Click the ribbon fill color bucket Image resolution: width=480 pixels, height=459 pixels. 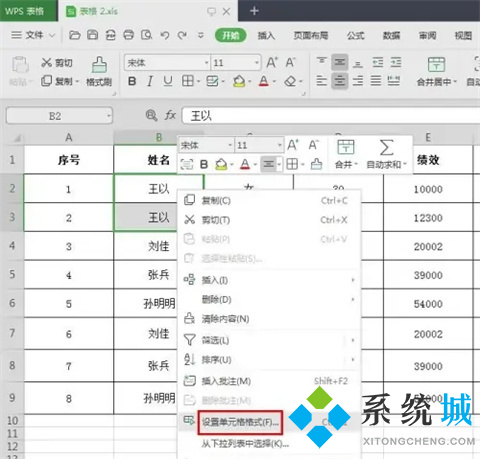(x=239, y=81)
